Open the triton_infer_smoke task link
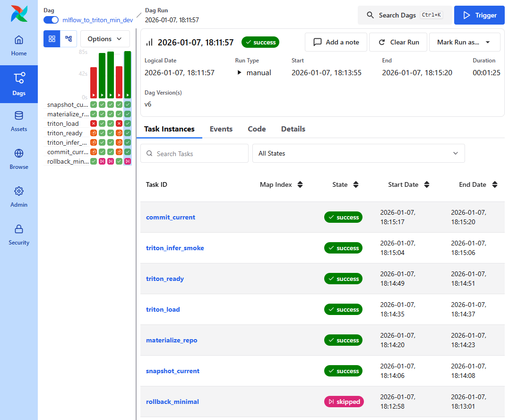This screenshot has width=509, height=420. click(175, 248)
